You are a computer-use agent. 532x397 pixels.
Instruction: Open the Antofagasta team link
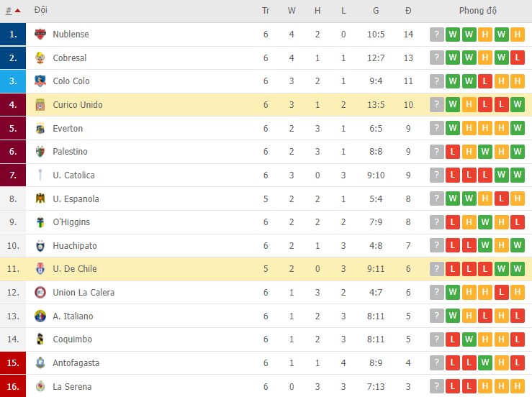76,363
